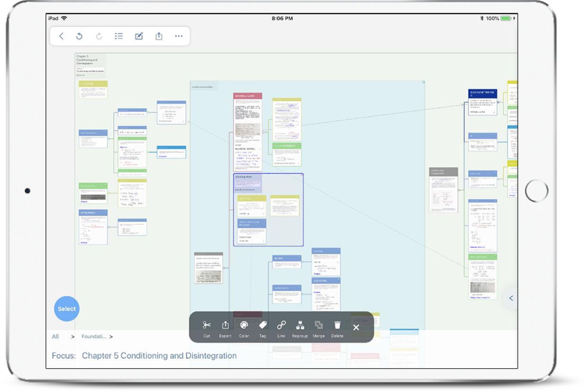Redo the last undone action
588x392 pixels.
coord(99,36)
